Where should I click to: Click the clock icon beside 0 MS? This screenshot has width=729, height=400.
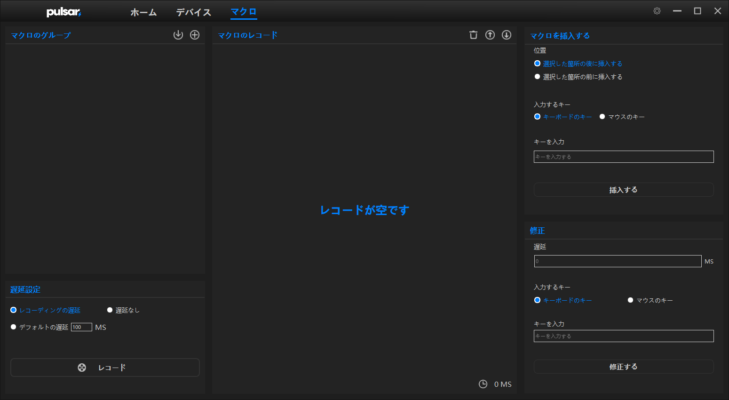point(483,384)
